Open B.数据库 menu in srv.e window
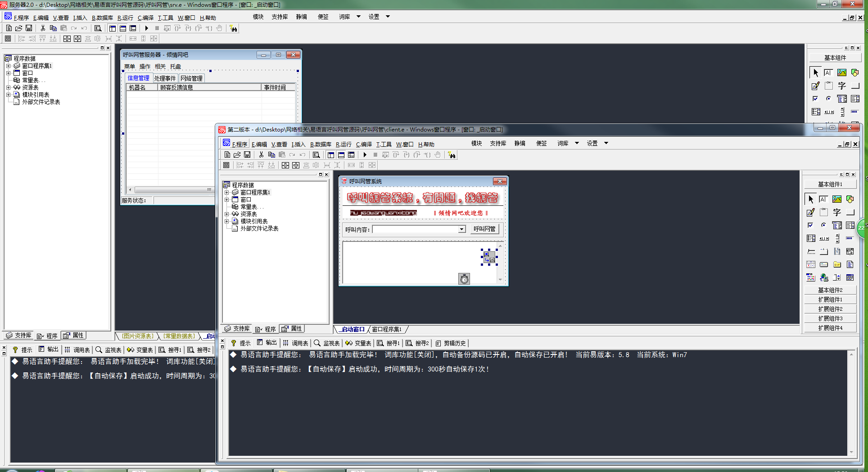 [x=102, y=18]
